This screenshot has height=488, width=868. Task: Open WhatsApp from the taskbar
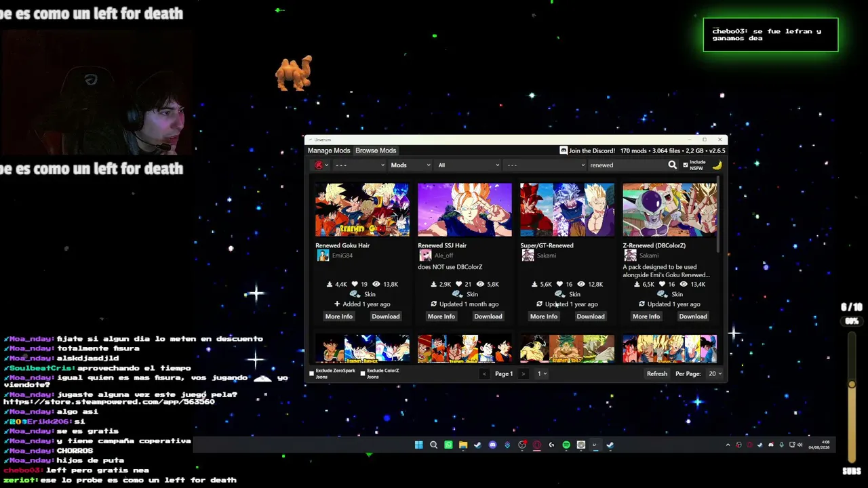coord(448,445)
